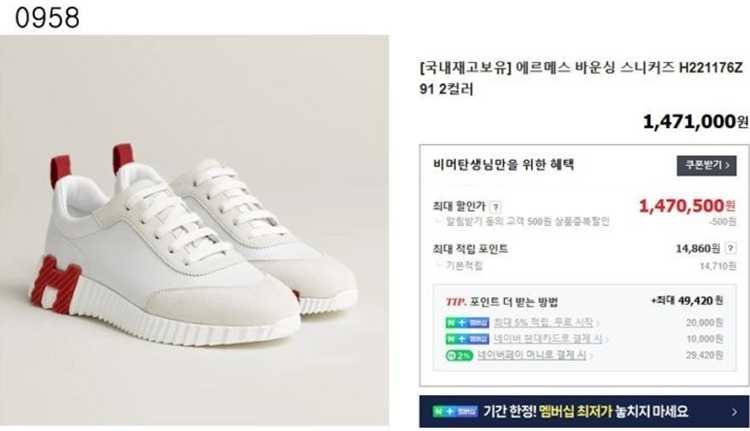Click the membership badge beside 네이버 현대카드 row
The image size is (750, 431).
point(467,339)
